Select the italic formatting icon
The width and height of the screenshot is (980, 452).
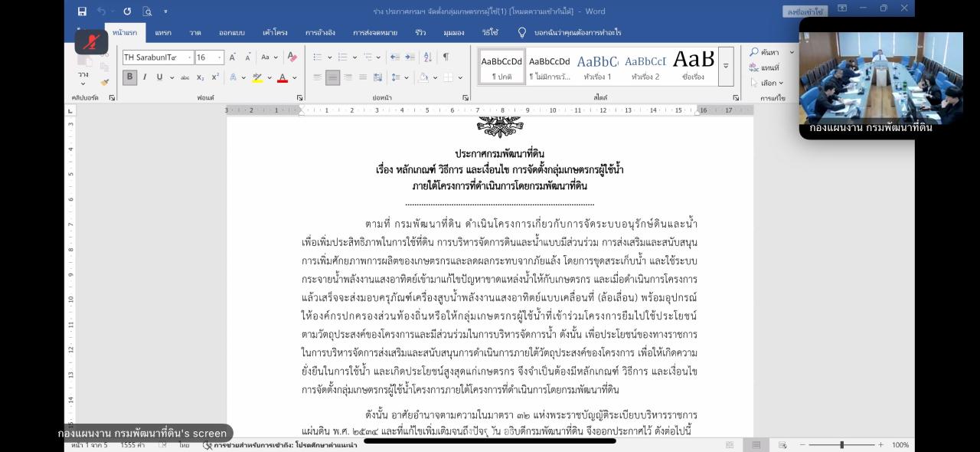click(145, 77)
